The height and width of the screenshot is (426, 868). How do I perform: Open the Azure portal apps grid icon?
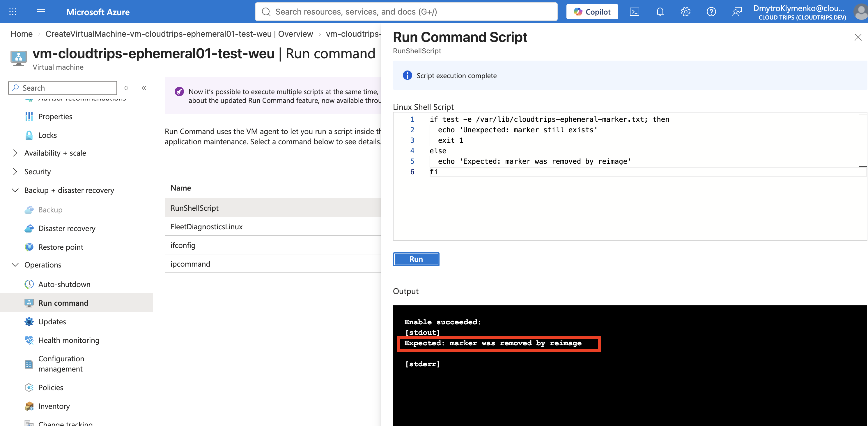(13, 12)
